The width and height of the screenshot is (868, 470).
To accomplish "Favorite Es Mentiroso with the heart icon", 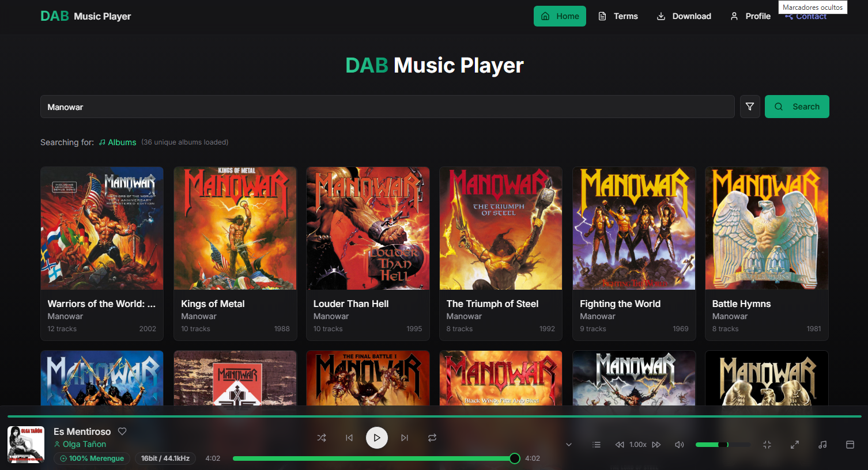I will click(x=122, y=431).
